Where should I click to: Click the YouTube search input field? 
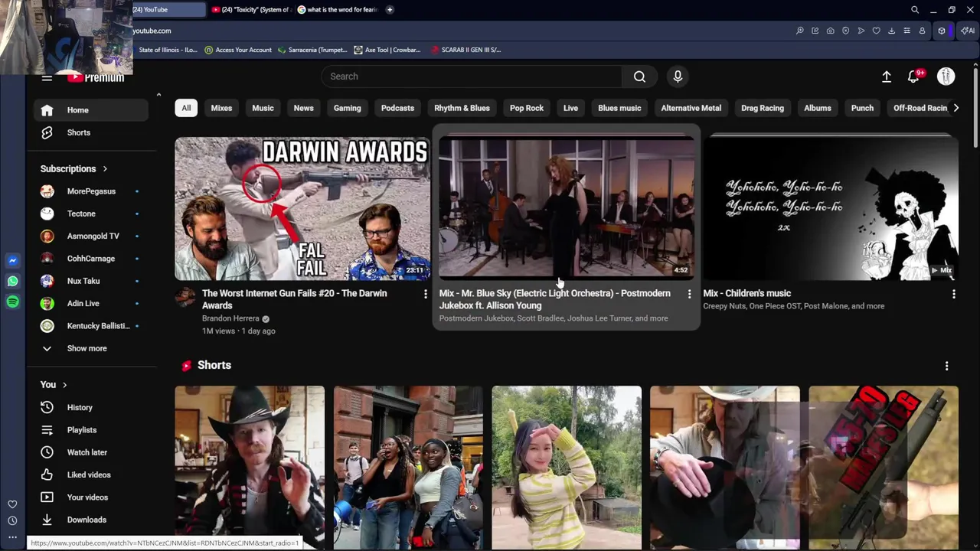click(472, 77)
